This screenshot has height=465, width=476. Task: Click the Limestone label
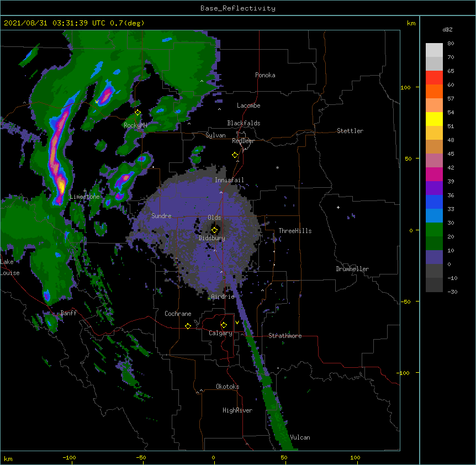[x=84, y=197]
